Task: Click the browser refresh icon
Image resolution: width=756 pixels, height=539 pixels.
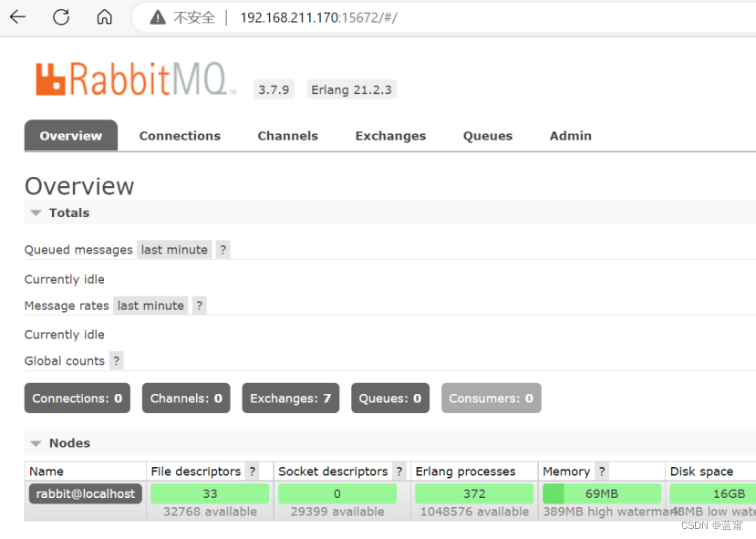Action: pos(61,16)
